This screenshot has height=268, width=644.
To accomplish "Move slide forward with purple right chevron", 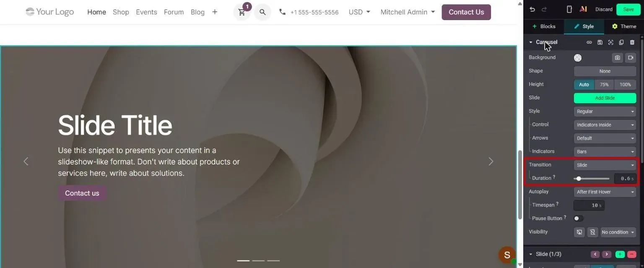I will pyautogui.click(x=607, y=254).
